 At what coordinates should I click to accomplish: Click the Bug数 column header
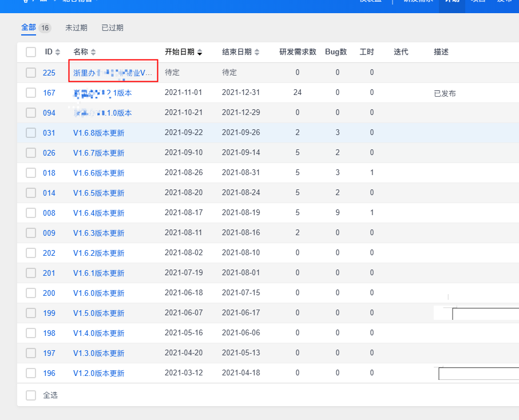[336, 52]
